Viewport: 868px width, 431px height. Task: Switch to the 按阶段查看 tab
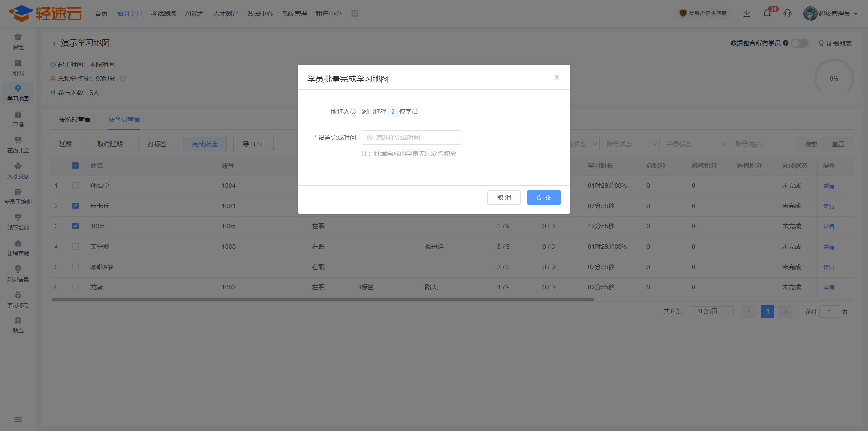click(x=75, y=119)
